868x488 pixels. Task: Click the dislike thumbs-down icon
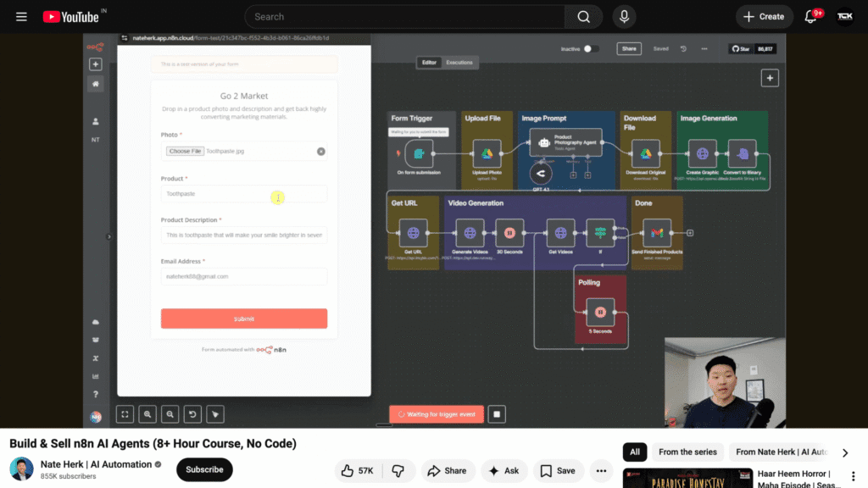(398, 471)
